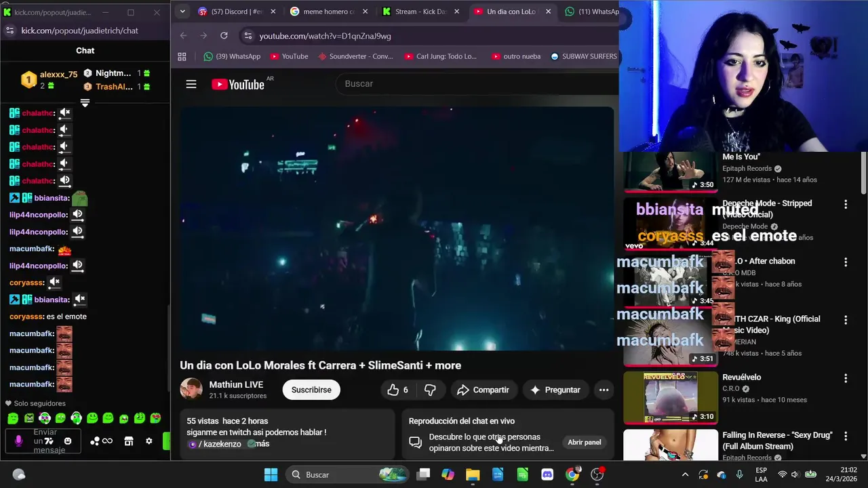Image resolution: width=868 pixels, height=488 pixels.
Task: Click the green send message button
Action: click(166, 441)
